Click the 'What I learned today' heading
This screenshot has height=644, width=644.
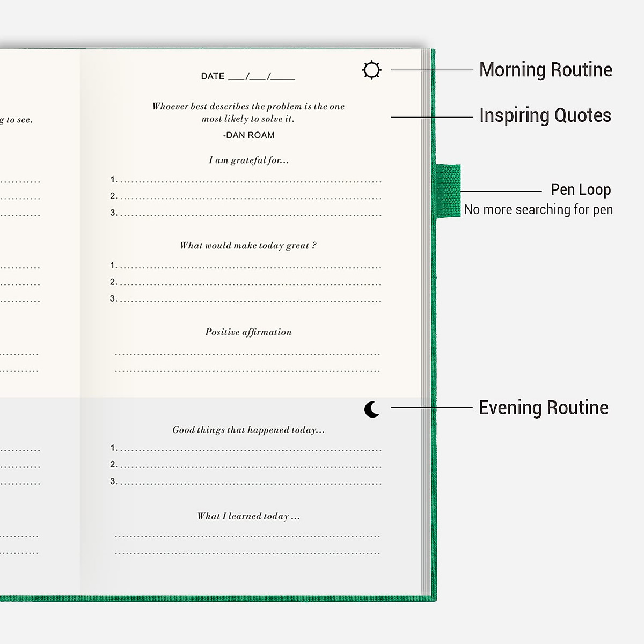pos(248,516)
